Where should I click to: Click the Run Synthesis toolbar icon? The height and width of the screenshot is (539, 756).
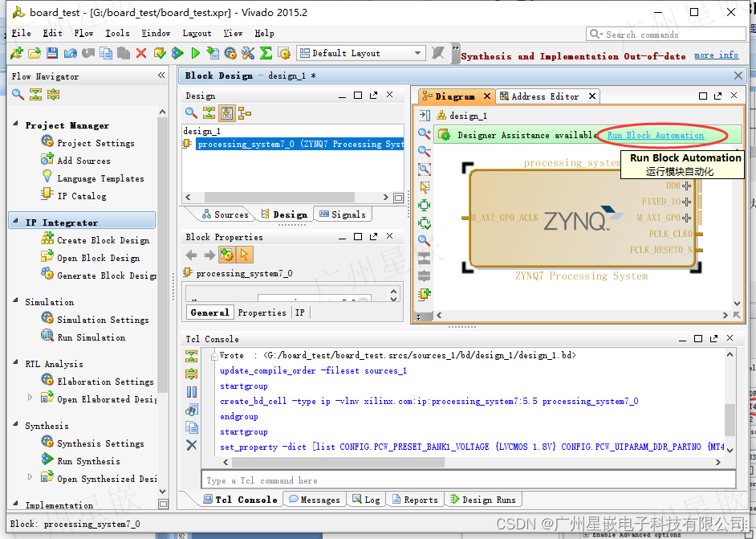point(178,53)
